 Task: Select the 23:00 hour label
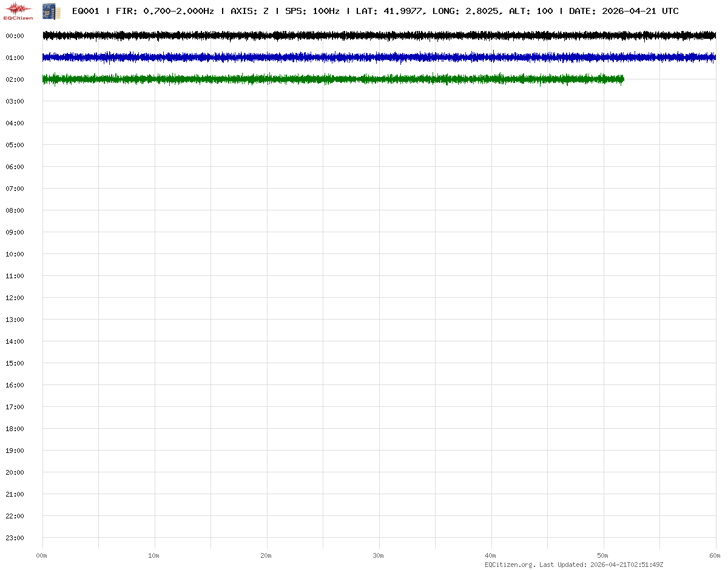(15, 538)
